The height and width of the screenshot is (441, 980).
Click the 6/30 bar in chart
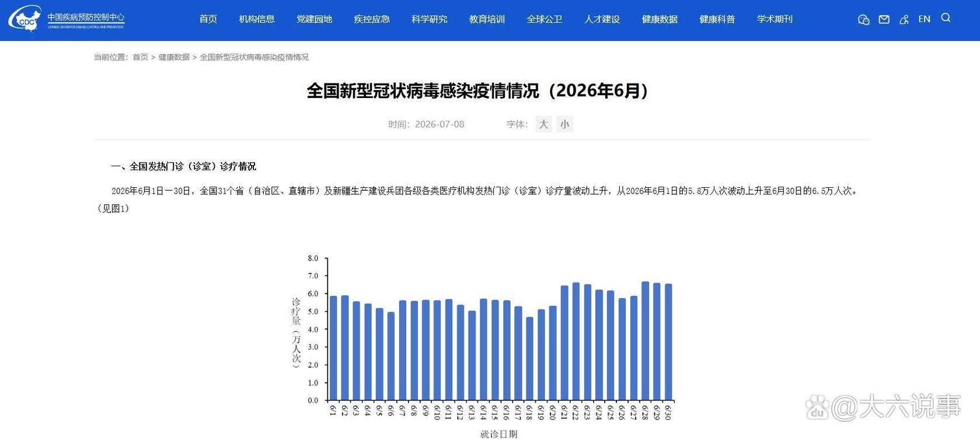668,342
